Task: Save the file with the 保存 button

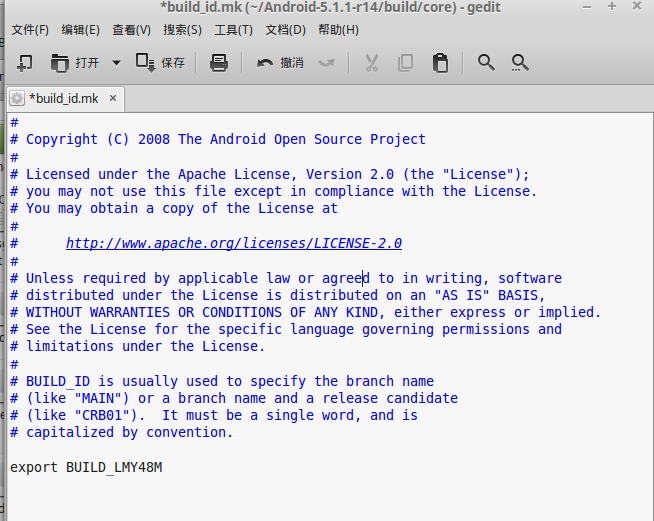Action: 160,63
